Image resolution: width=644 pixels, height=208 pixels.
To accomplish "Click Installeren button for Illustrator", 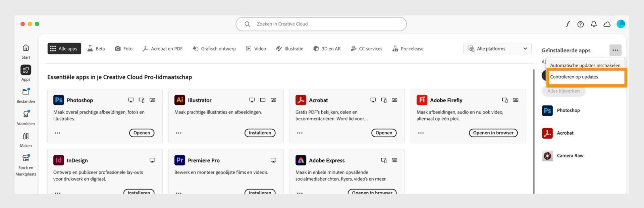I will 260,133.
